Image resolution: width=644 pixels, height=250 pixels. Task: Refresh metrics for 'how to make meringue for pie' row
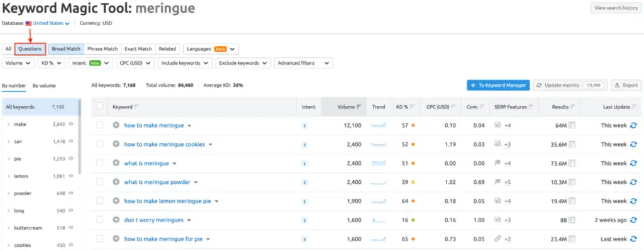coord(633,239)
